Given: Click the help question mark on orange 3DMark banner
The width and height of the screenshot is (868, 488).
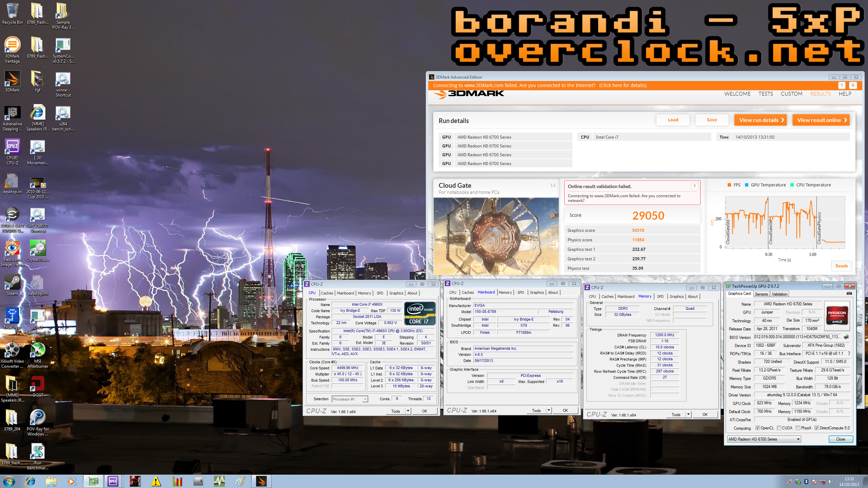Looking at the screenshot, I should coord(842,85).
